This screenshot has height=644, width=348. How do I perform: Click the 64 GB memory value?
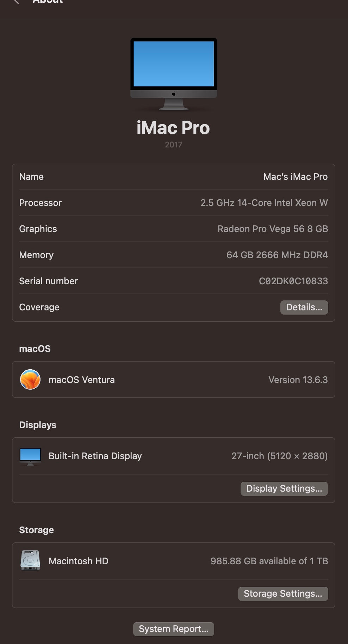[x=277, y=255]
